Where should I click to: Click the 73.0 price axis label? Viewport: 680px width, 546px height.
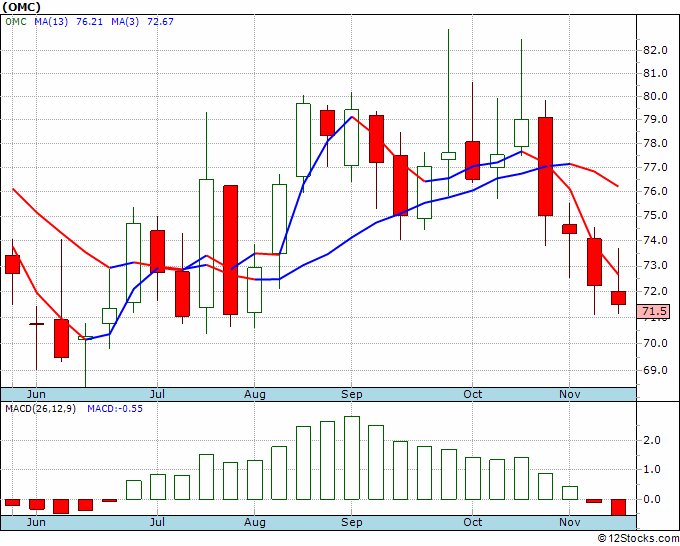655,265
